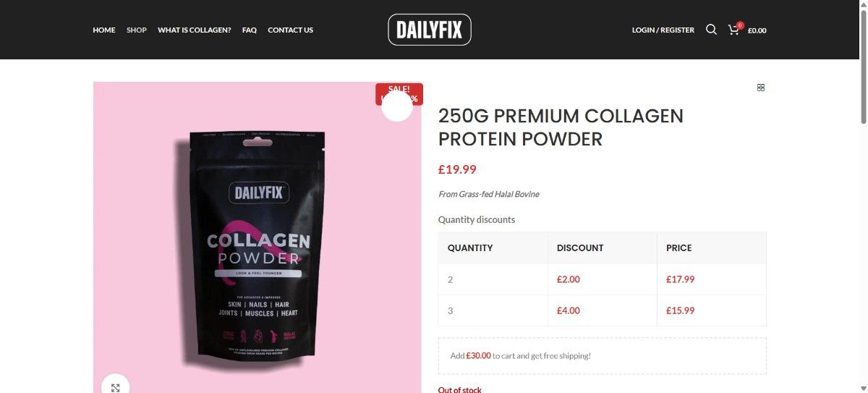Screen dimensions: 868x393
Task: Click the DAILYFIX logo in header
Action: point(430,30)
